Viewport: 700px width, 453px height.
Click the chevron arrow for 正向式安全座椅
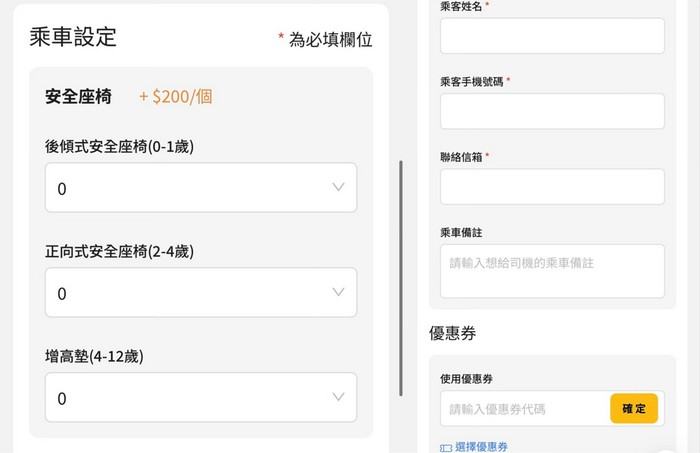(x=339, y=292)
